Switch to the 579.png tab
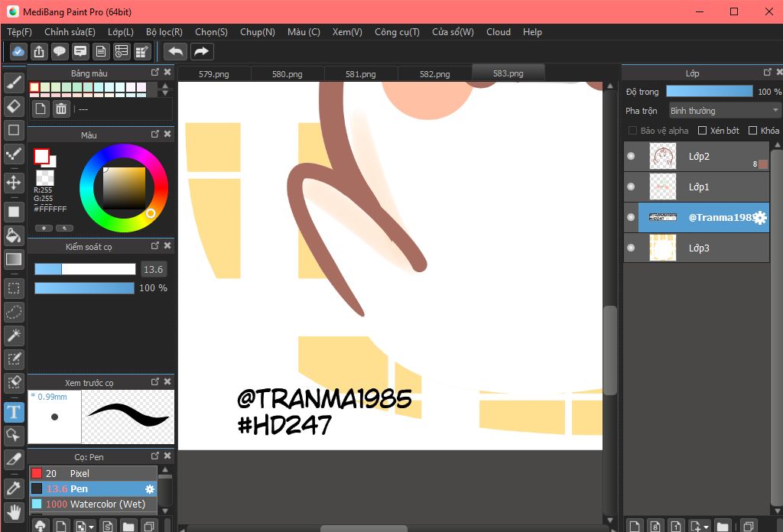Screen dimensions: 783x532 click(x=214, y=74)
